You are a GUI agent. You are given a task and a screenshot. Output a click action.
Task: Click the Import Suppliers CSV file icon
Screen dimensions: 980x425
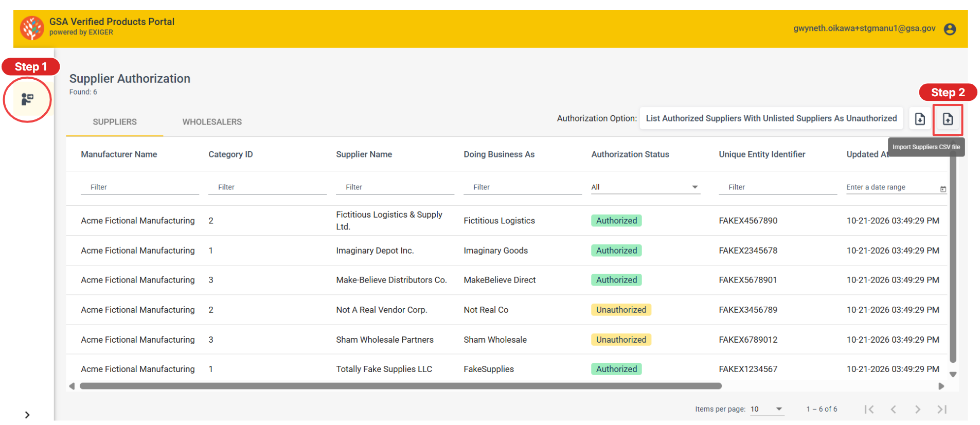(948, 119)
